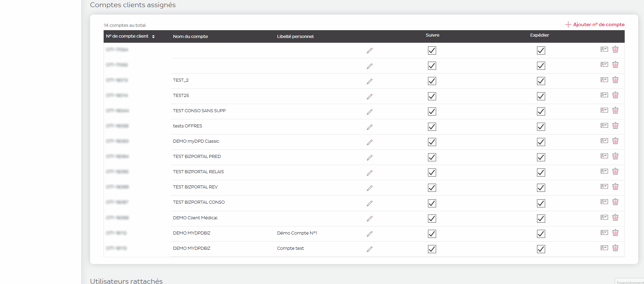Click the Libellé personnel column header
This screenshot has width=644, height=284.
coord(295,37)
